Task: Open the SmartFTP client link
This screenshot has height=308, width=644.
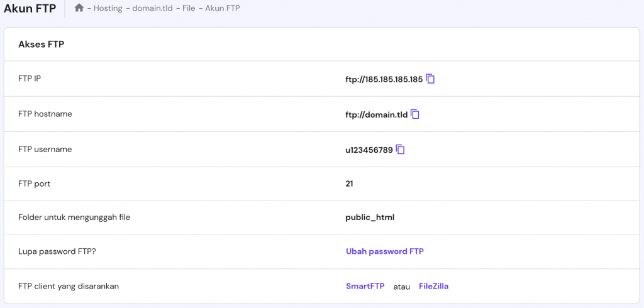Action: [x=365, y=286]
